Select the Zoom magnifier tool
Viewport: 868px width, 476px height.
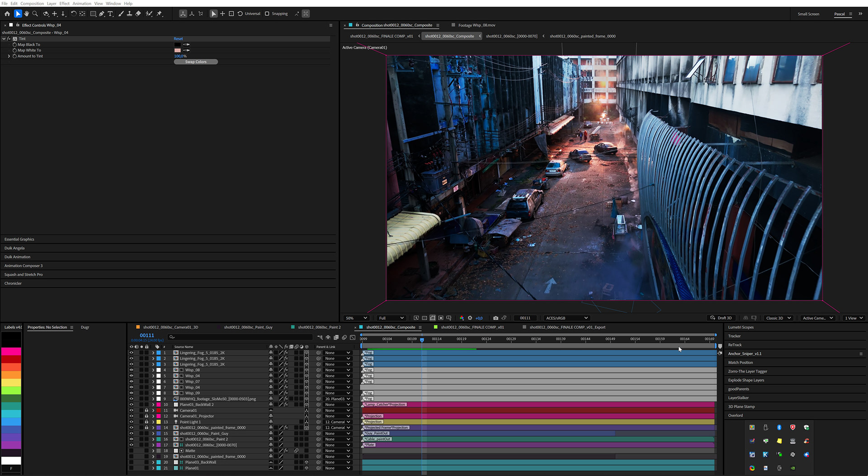tap(35, 14)
